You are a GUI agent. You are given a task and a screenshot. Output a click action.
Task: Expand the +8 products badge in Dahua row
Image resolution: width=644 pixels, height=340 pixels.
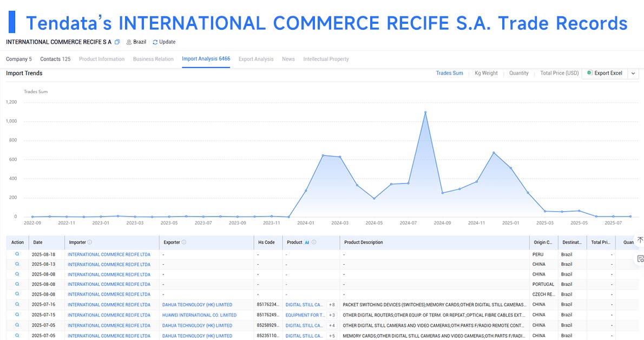[x=332, y=305]
